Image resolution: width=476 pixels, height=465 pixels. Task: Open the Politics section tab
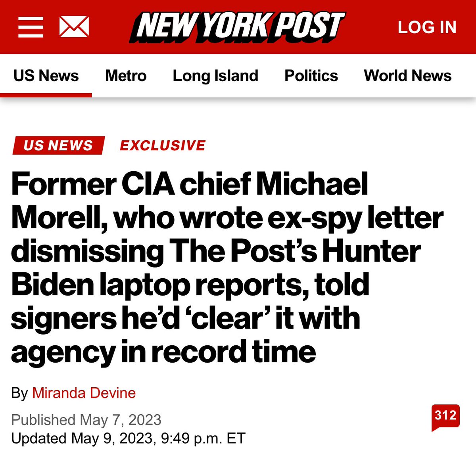click(311, 76)
